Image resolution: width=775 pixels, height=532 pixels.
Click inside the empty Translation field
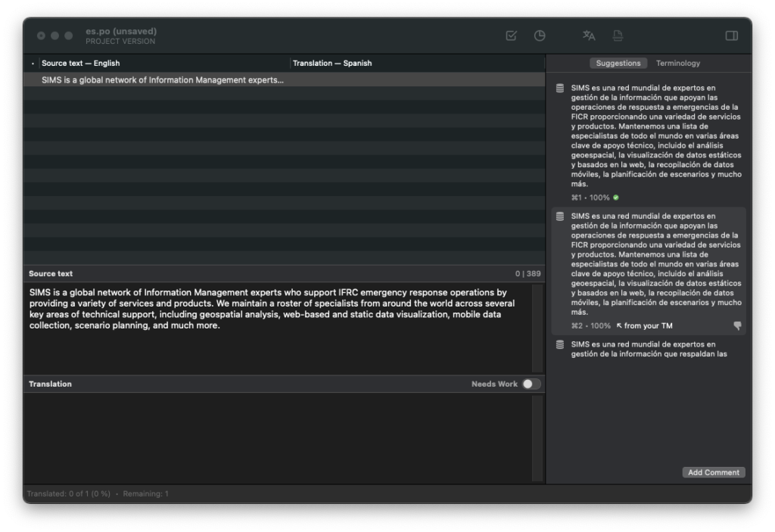tap(284, 431)
